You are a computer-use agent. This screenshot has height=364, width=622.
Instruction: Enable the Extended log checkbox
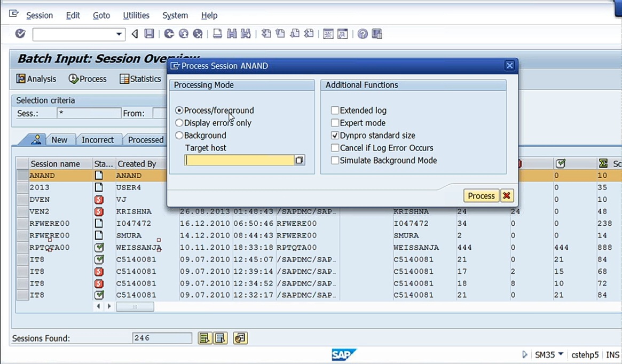click(335, 110)
